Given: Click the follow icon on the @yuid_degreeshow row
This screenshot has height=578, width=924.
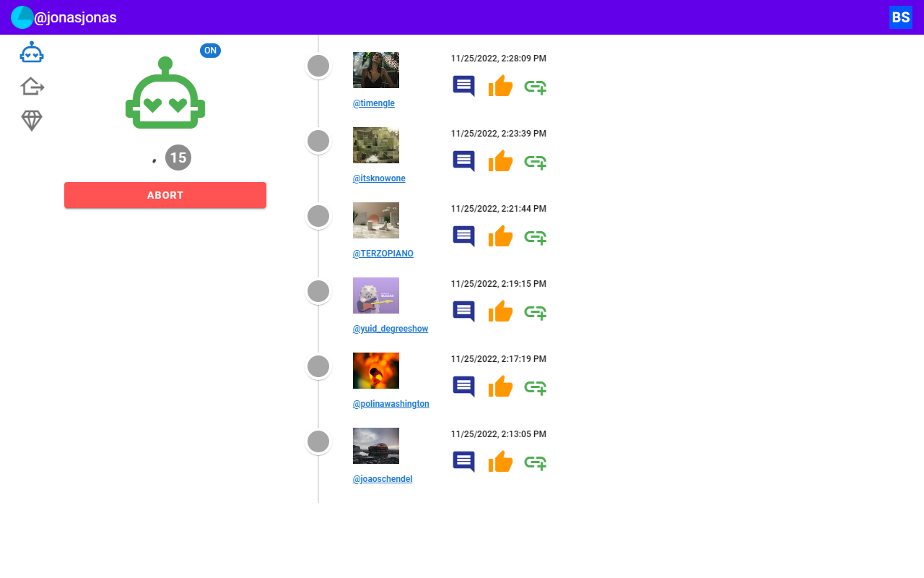Looking at the screenshot, I should (x=535, y=311).
